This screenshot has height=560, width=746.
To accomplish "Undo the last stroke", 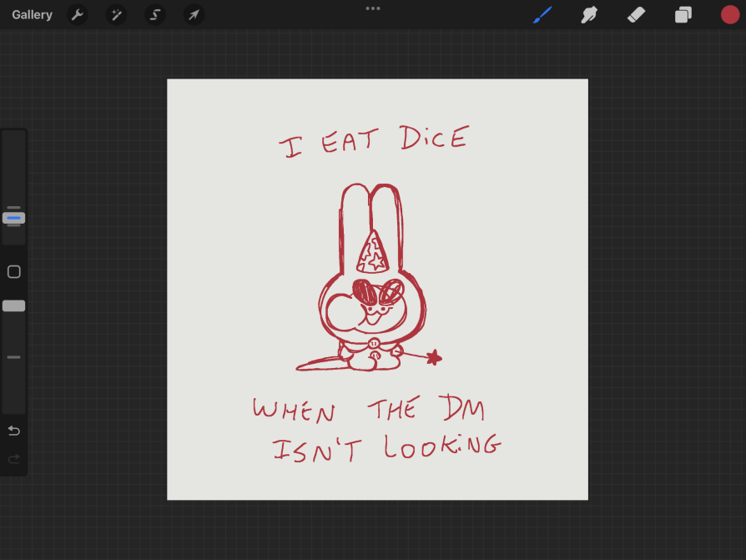I will (13, 431).
